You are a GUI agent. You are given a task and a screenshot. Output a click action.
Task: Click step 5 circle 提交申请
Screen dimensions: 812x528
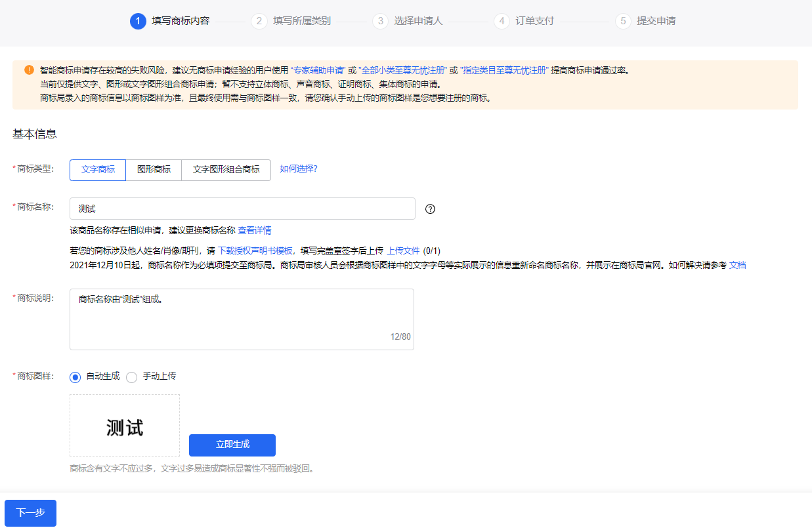coord(623,21)
